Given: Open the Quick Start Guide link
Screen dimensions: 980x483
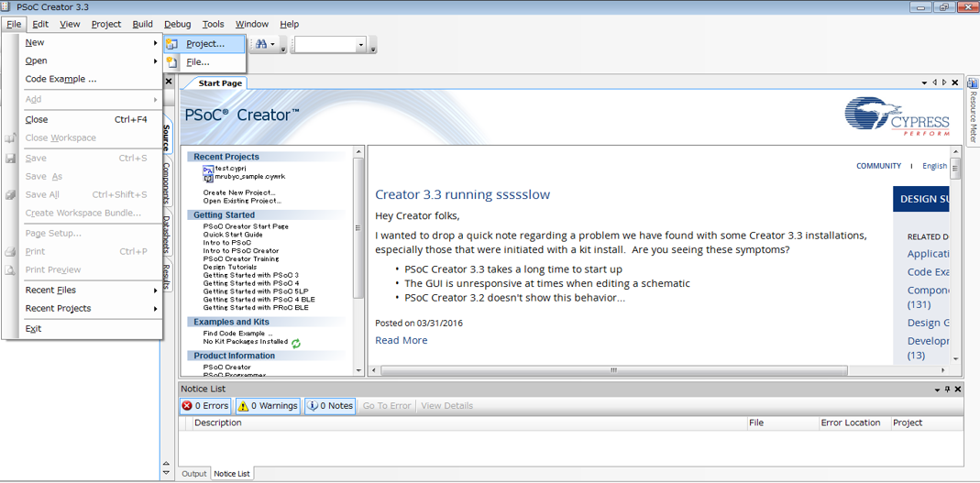Looking at the screenshot, I should tap(233, 235).
